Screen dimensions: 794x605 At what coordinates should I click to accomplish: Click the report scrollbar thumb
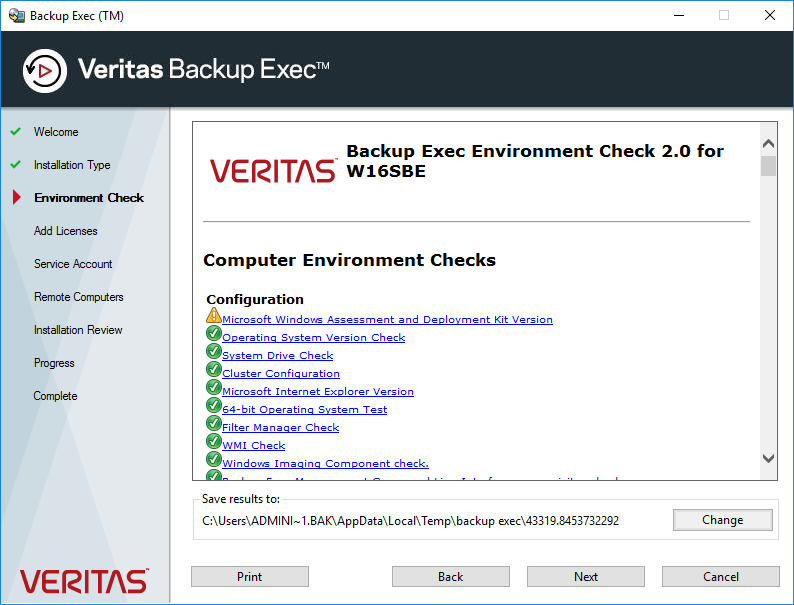tap(768, 166)
